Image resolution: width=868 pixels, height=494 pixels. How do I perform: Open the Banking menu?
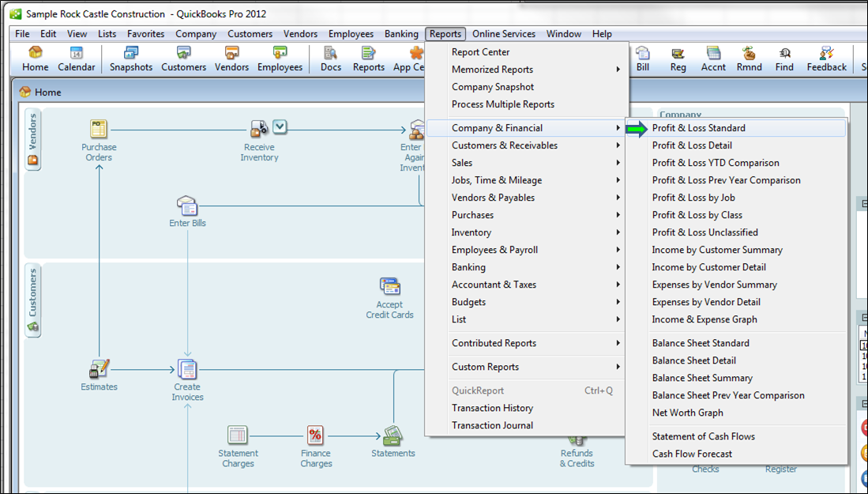401,33
